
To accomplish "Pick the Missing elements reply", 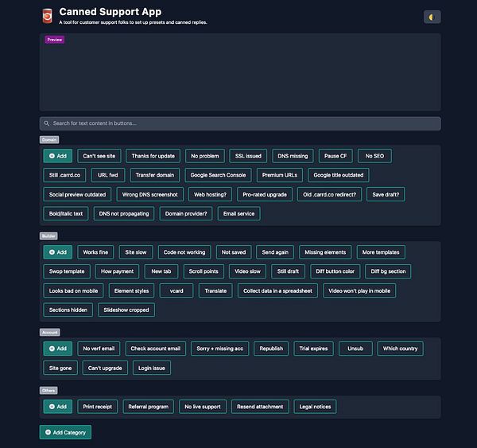I will (325, 252).
